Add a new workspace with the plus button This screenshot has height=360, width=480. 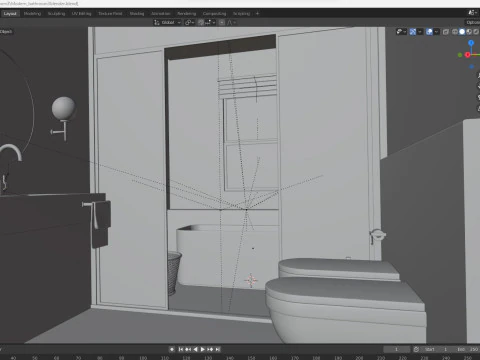click(257, 14)
